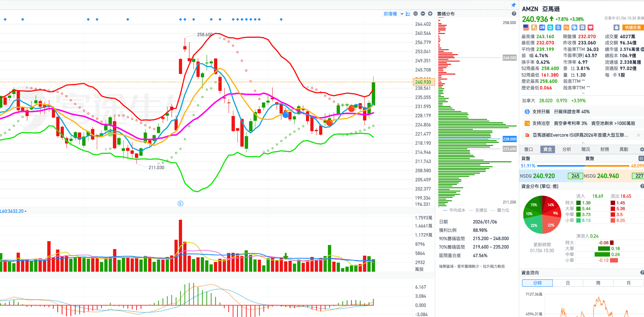Open the price alert bell icon
The image size is (644, 317).
tap(616, 27)
